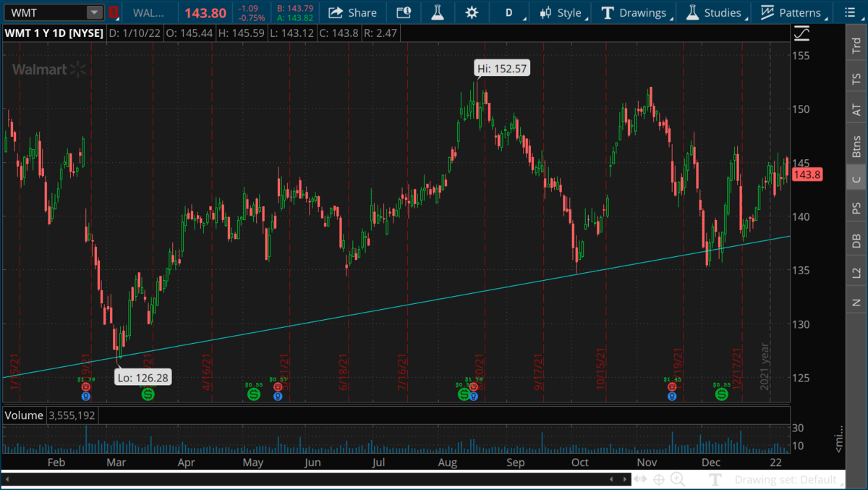868x490 pixels.
Task: Click the February blue conference call icon
Action: (85, 397)
